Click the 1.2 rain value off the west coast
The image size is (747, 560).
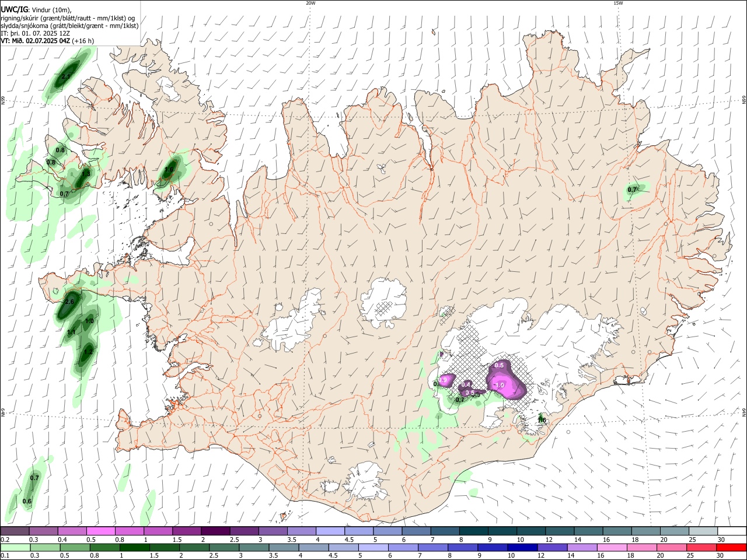click(x=88, y=351)
